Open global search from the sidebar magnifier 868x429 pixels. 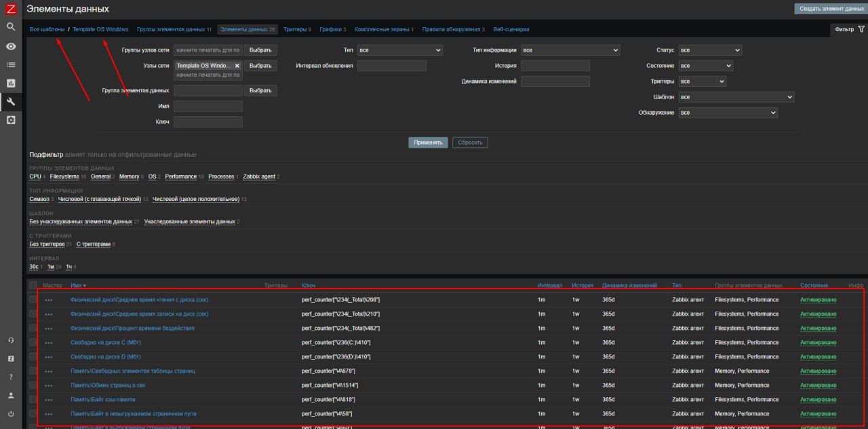(11, 26)
